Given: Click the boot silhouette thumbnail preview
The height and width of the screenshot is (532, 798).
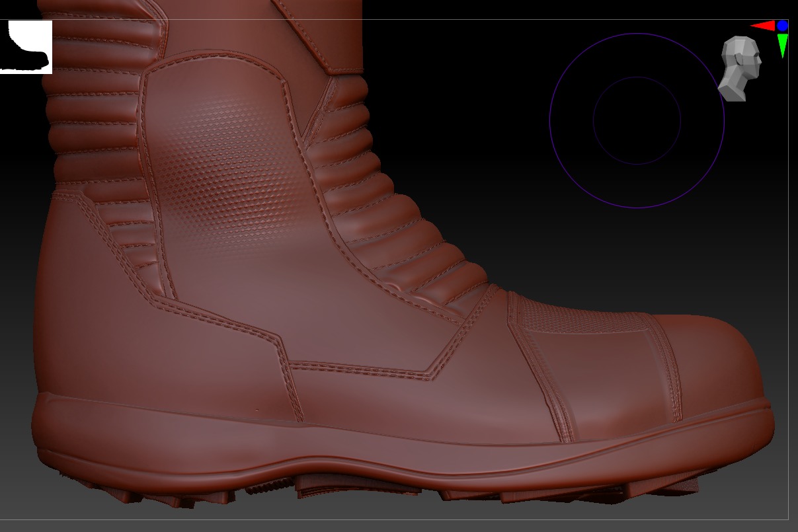Looking at the screenshot, I should [x=26, y=47].
